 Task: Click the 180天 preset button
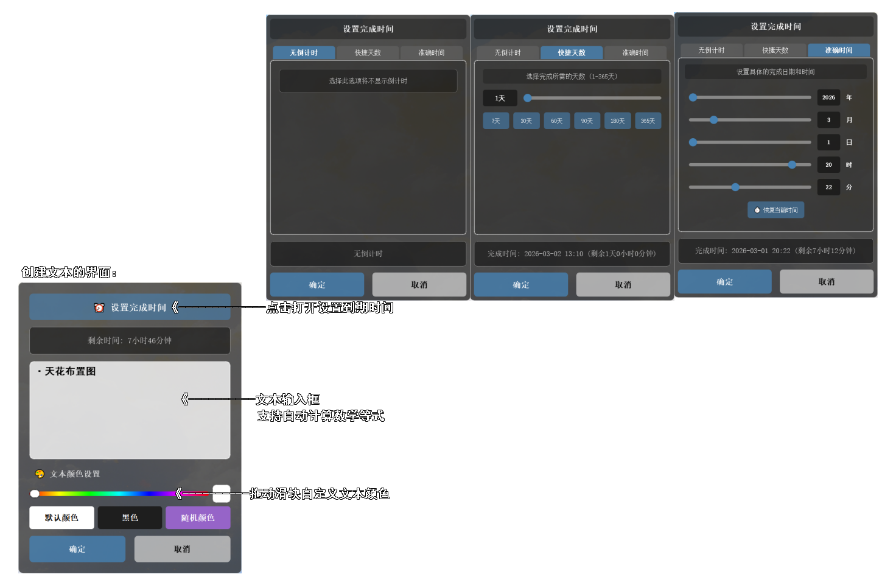coord(617,121)
